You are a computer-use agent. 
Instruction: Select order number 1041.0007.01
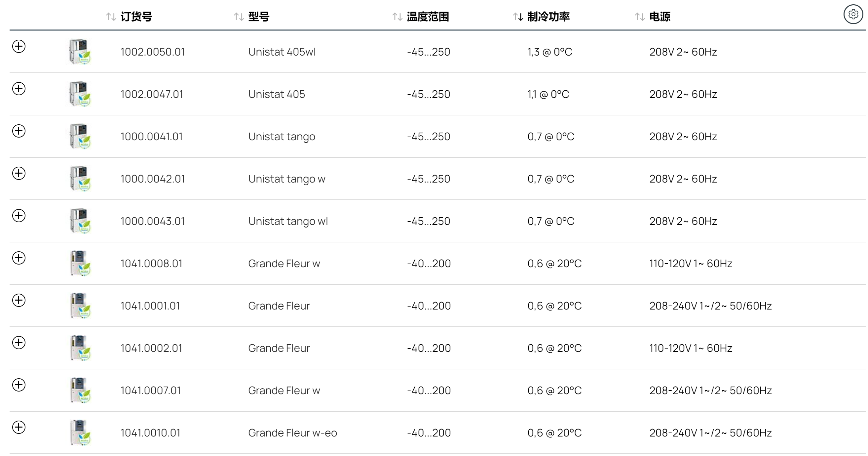pyautogui.click(x=151, y=390)
